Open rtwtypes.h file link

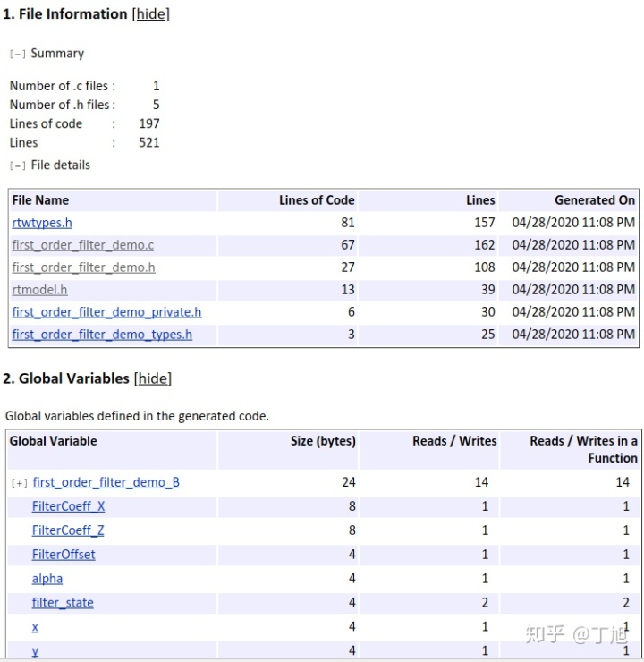[x=42, y=223]
